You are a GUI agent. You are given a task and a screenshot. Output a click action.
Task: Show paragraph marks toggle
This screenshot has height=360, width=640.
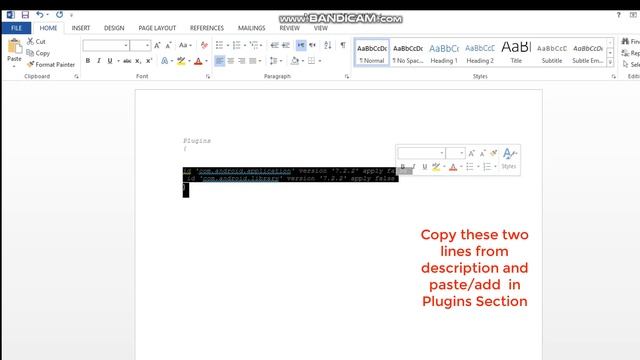[x=343, y=45]
